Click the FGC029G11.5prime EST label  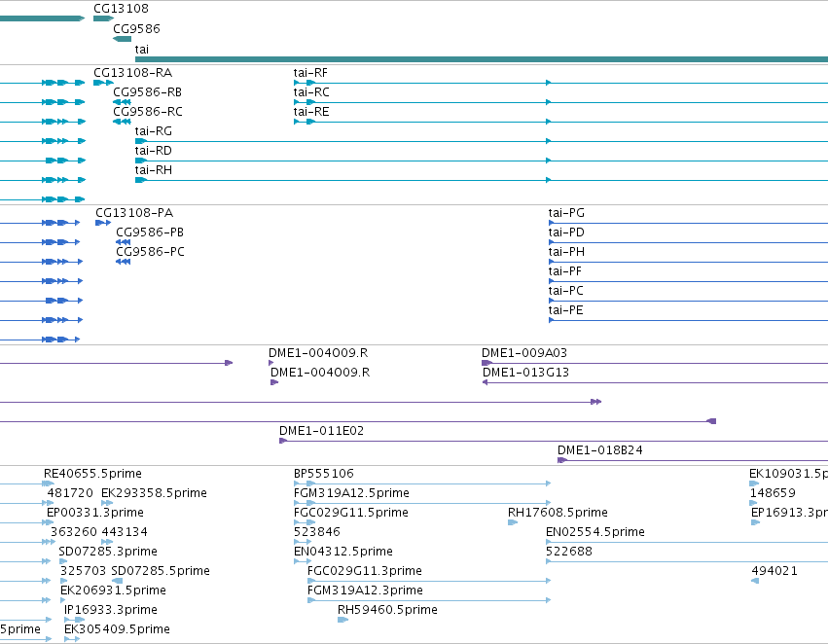[350, 513]
